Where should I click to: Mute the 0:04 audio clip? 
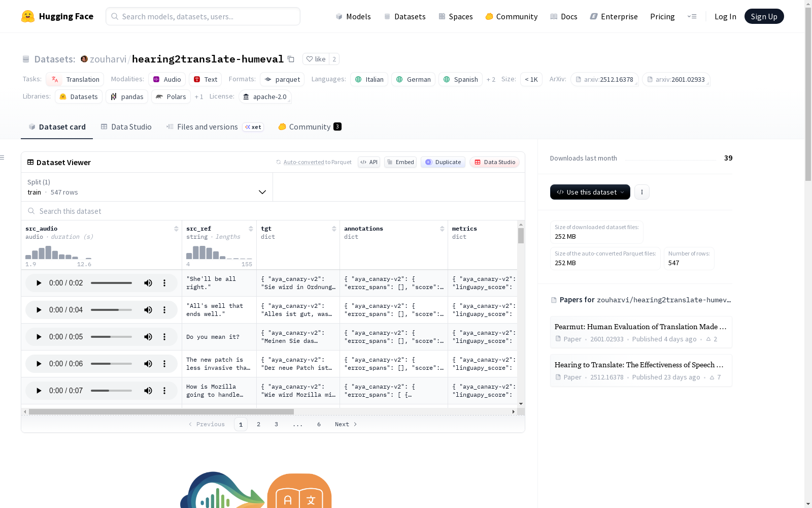point(148,310)
